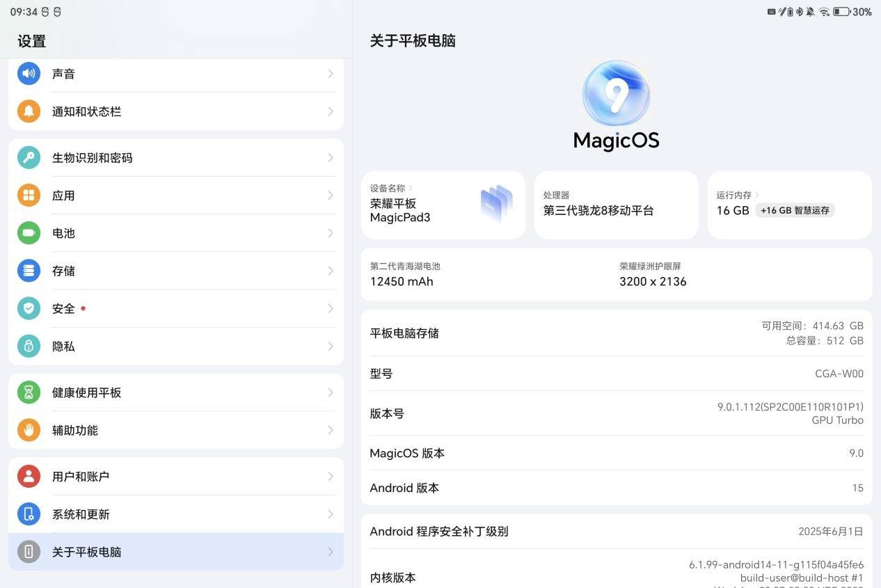Tap total capacity 512 GB
881x588 pixels.
(825, 341)
